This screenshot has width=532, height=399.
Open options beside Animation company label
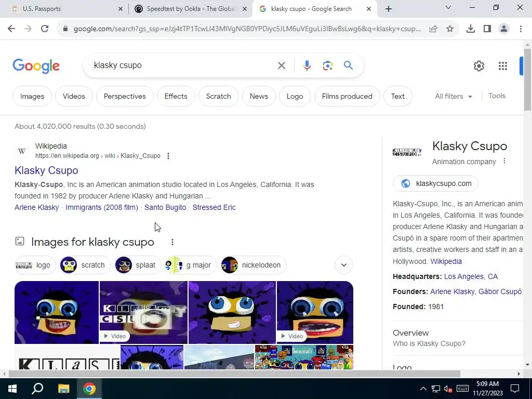point(504,161)
